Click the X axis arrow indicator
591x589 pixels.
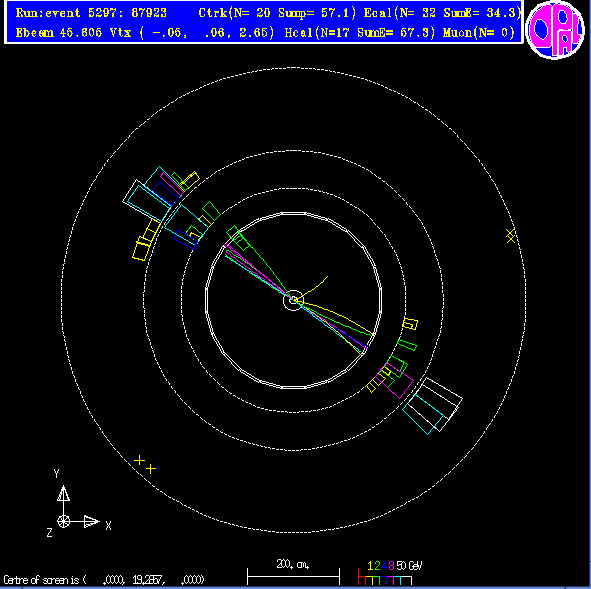(91, 522)
